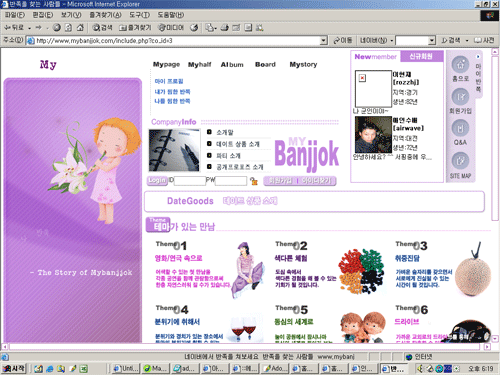Click the browser Refresh toolbar icon
The height and width of the screenshot is (375, 500).
[68, 28]
